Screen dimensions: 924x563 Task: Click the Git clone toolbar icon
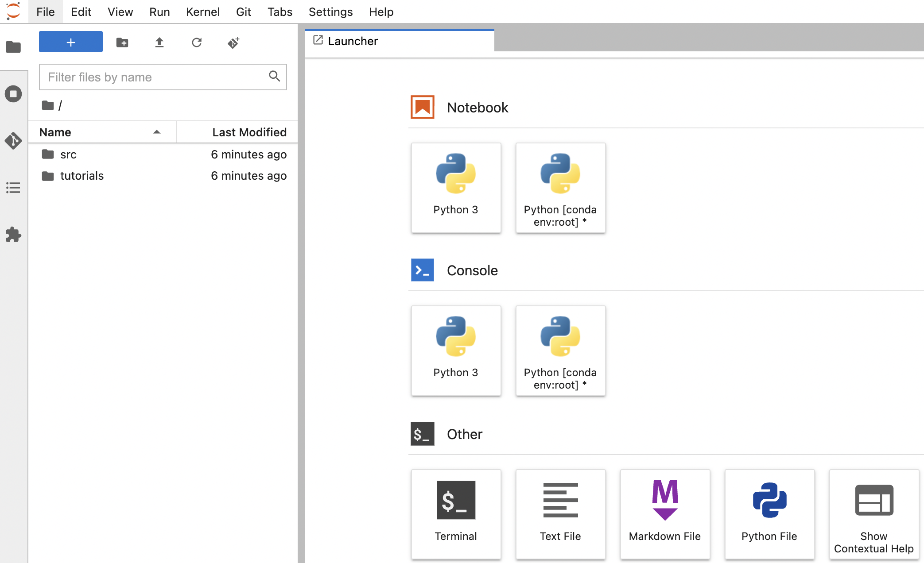coord(233,42)
